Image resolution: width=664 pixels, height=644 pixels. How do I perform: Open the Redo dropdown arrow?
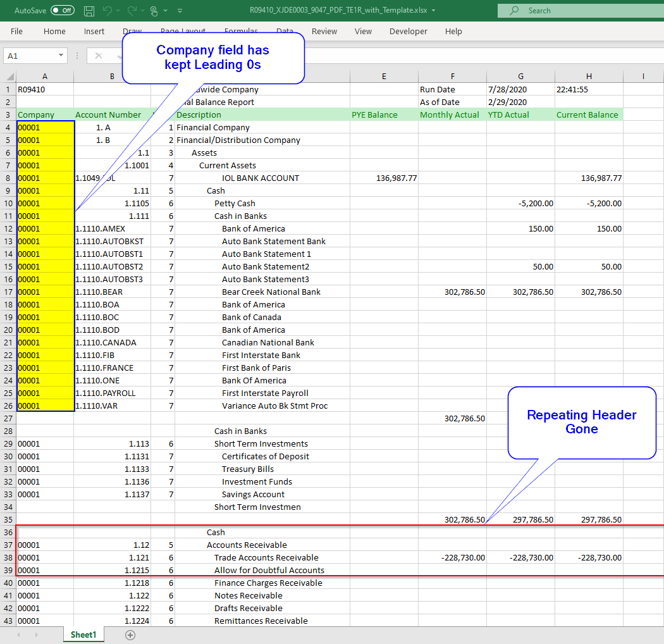click(142, 11)
